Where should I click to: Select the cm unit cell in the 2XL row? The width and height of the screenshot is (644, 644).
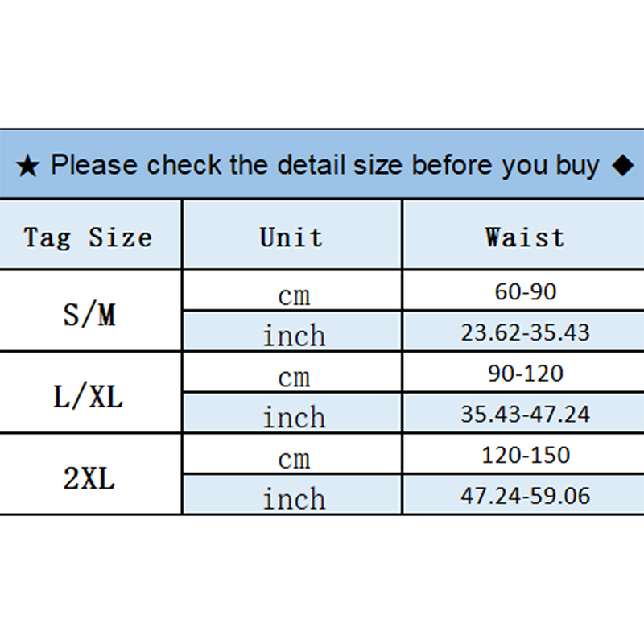pyautogui.click(x=293, y=459)
